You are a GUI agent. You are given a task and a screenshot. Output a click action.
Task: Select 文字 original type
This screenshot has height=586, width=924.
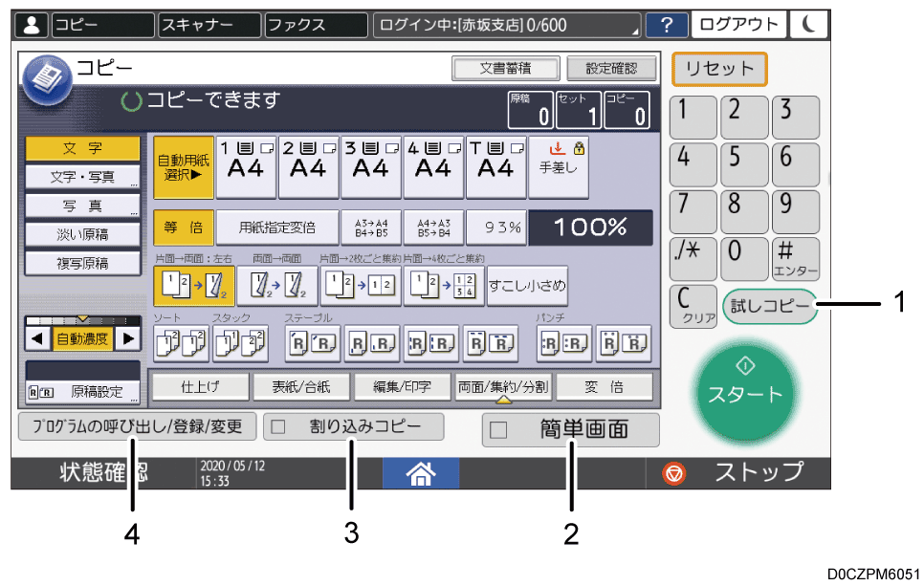pos(82,148)
